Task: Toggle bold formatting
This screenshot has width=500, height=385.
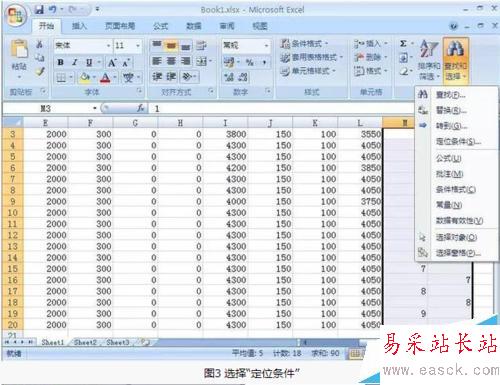Action: tap(60, 62)
